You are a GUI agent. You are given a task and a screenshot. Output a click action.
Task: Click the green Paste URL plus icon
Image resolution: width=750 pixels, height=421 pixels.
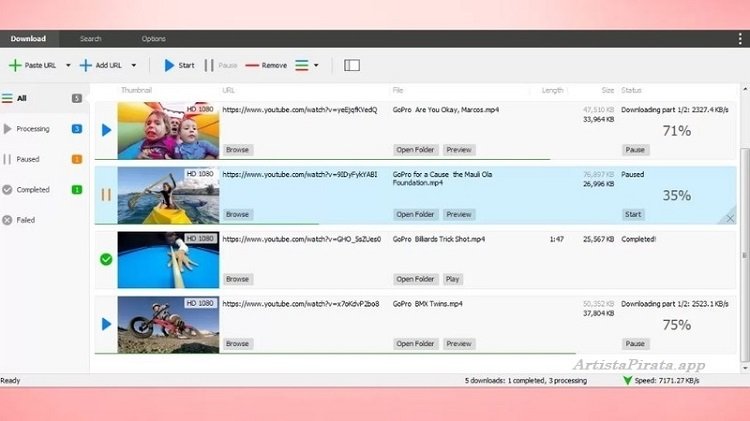[15, 65]
